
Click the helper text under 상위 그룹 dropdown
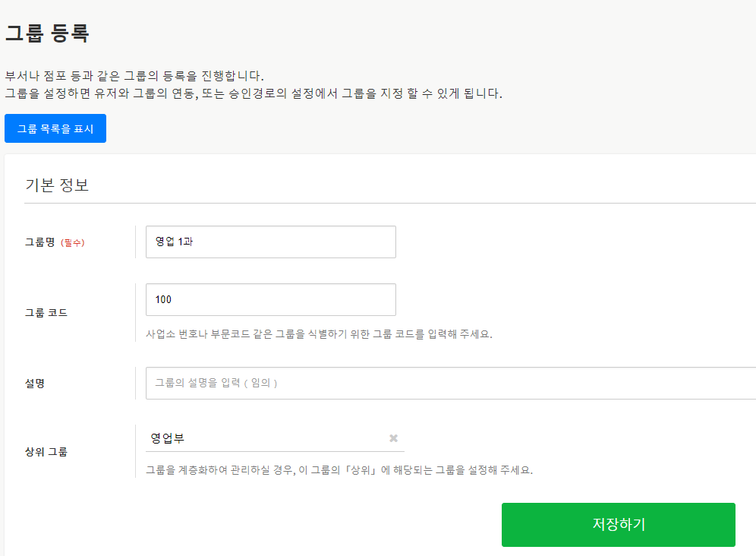tap(339, 469)
